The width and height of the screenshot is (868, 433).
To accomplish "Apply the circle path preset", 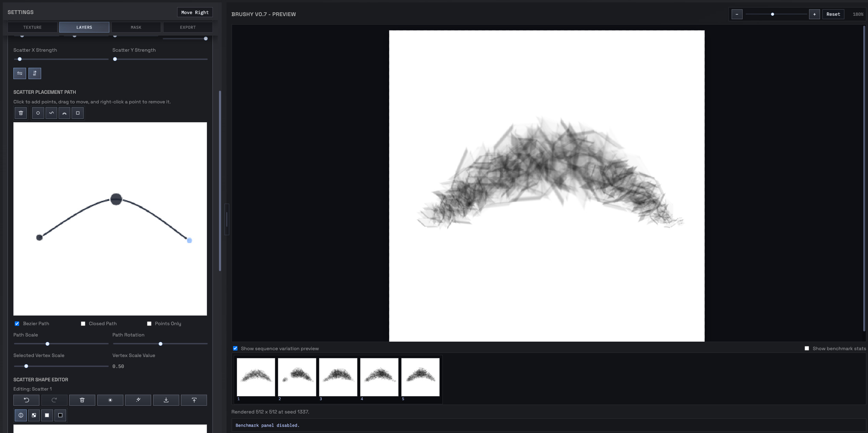I will 38,113.
